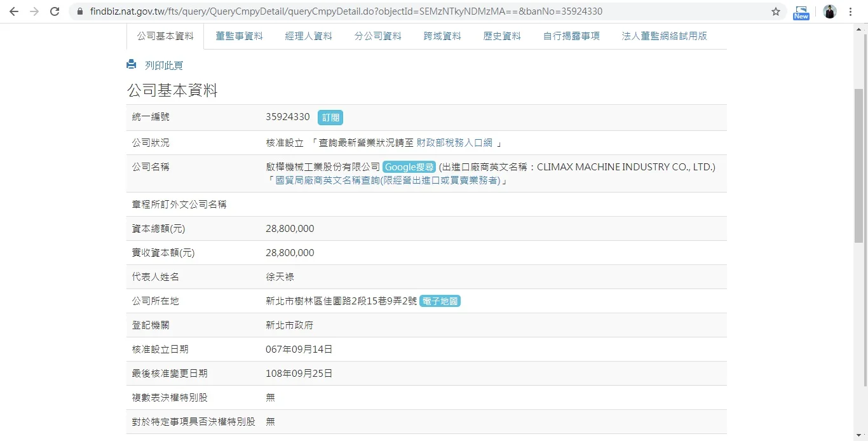The image size is (868, 441).
Task: Follow the 財政部稅務入口網 link
Action: [454, 143]
